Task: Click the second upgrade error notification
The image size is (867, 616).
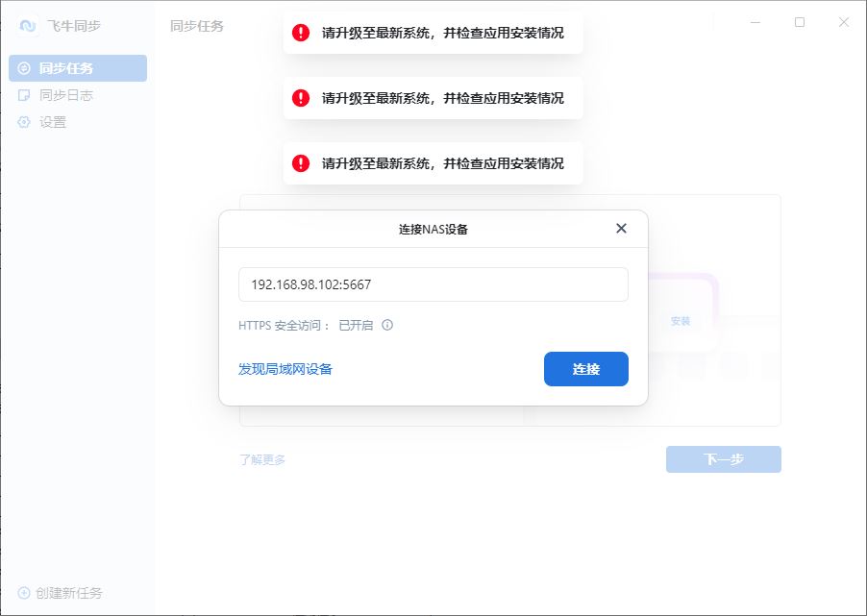Action: [x=433, y=98]
